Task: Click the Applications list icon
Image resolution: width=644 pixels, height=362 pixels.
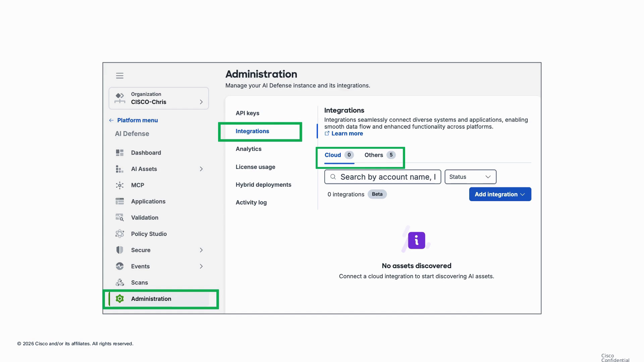Action: point(120,201)
